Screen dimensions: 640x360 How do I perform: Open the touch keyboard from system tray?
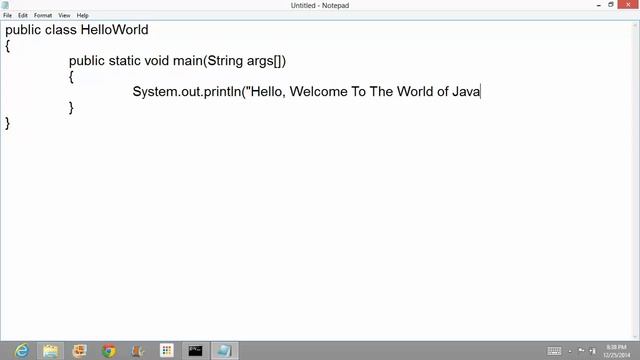pyautogui.click(x=554, y=351)
